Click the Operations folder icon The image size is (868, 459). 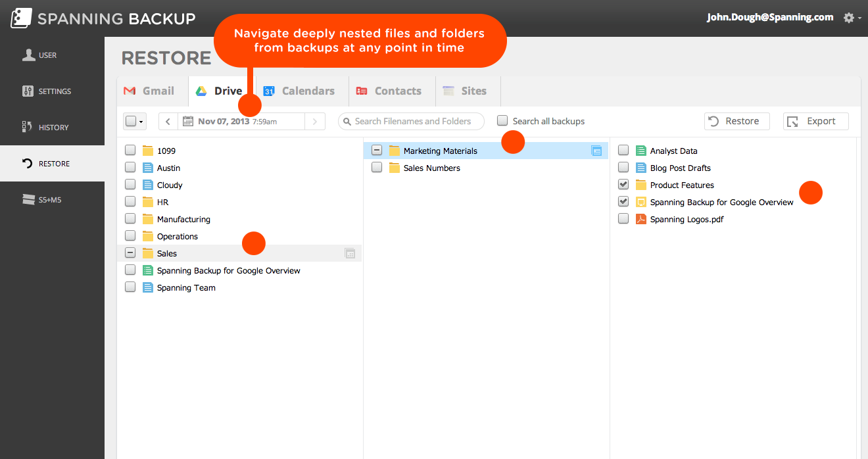point(148,236)
